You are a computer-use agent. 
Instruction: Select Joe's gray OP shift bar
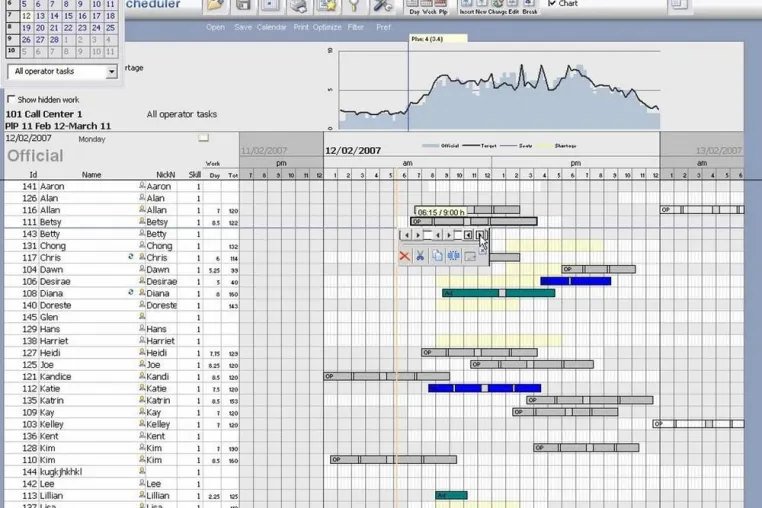532,364
